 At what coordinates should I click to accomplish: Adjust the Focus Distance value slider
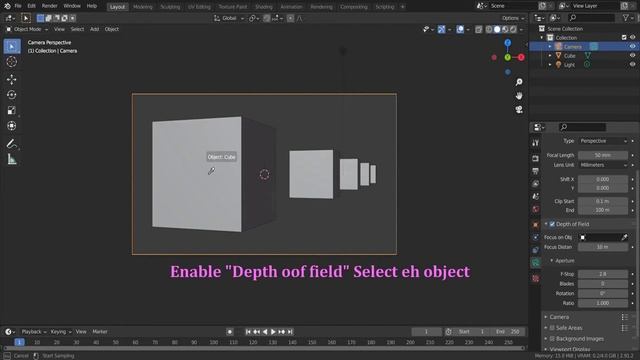(603, 247)
